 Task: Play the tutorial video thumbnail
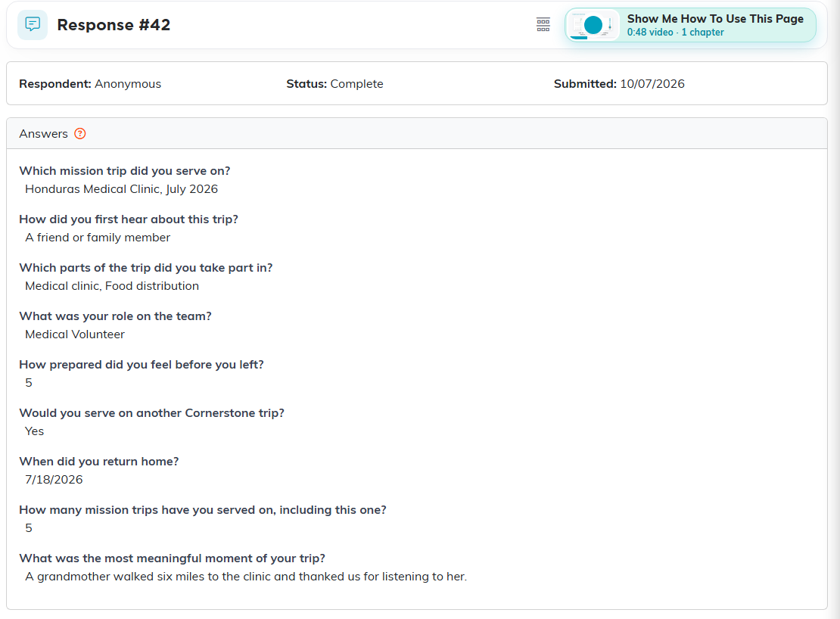tap(593, 25)
